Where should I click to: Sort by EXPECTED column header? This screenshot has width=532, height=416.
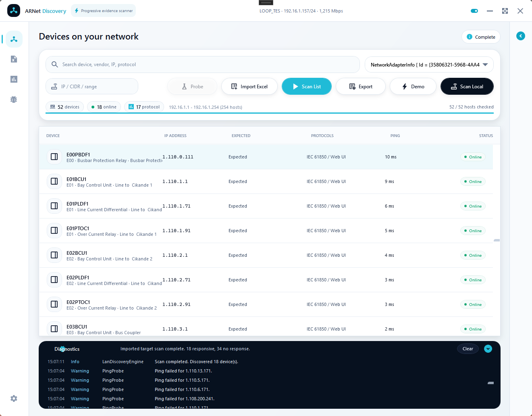pyautogui.click(x=241, y=136)
